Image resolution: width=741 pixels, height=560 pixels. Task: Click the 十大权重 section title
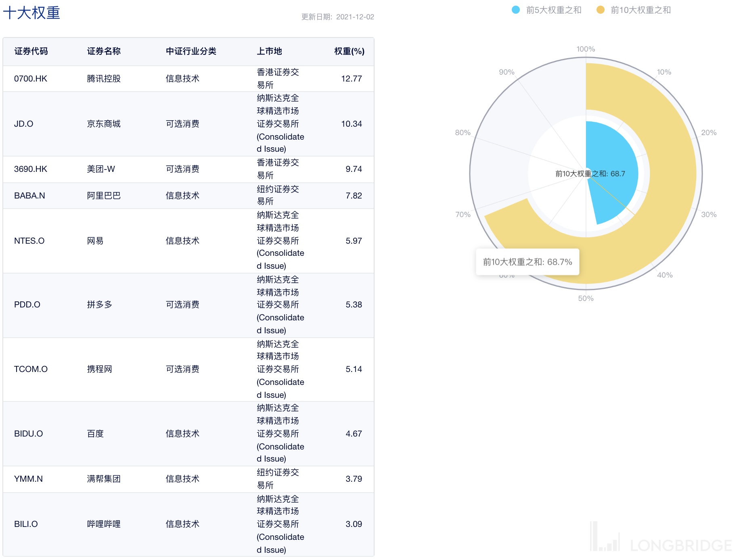click(31, 13)
